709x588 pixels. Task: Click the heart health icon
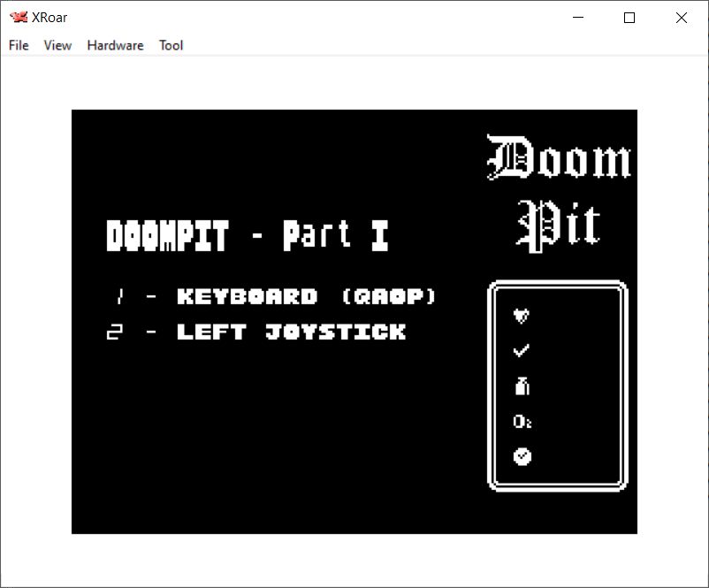(x=522, y=316)
